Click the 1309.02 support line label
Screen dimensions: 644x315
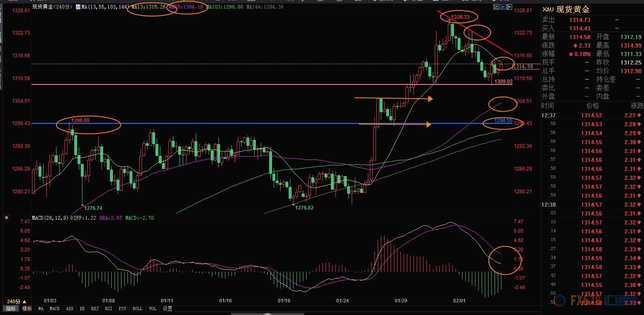tap(504, 82)
